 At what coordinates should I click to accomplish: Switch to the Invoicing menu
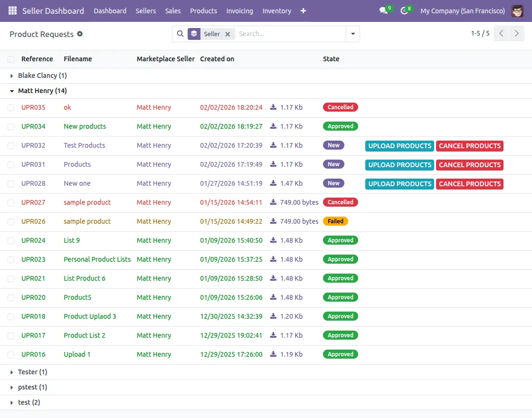[x=239, y=10]
